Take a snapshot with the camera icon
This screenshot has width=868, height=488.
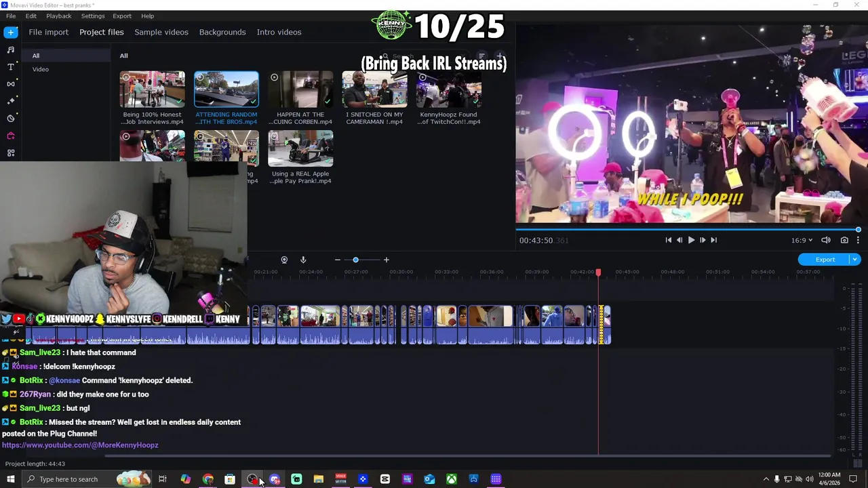point(844,240)
